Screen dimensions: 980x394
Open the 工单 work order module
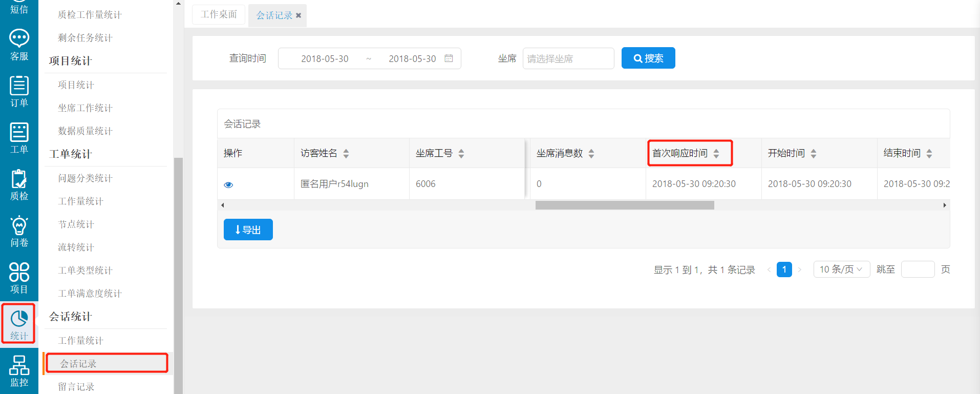19,138
